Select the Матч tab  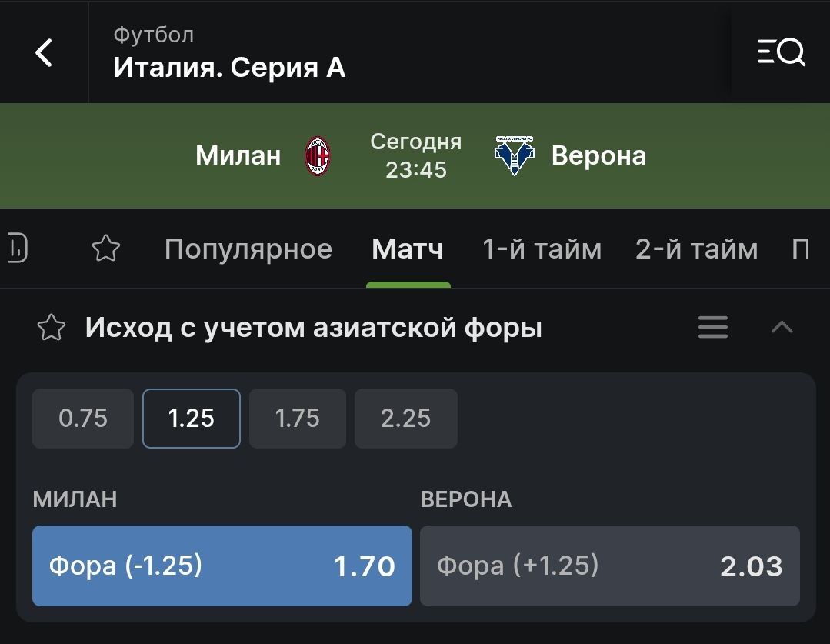pos(408,249)
